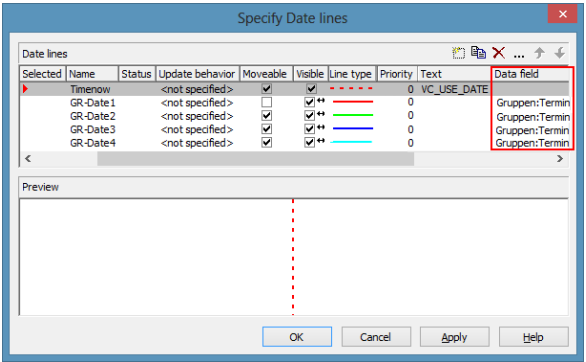Pick the green line type of GR-Date2

click(352, 115)
